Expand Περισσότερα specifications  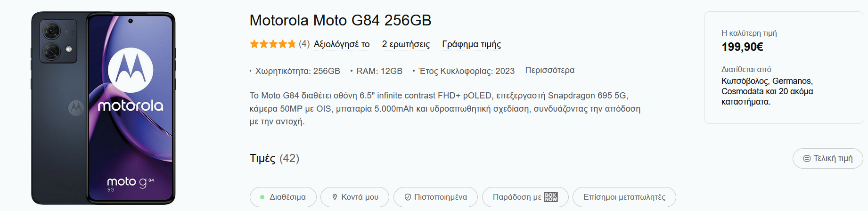click(x=549, y=70)
